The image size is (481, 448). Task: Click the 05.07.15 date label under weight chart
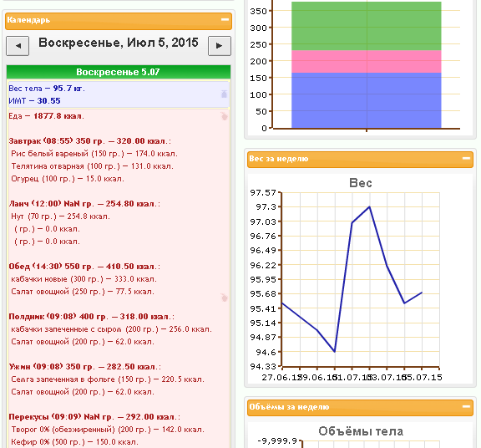pos(423,378)
